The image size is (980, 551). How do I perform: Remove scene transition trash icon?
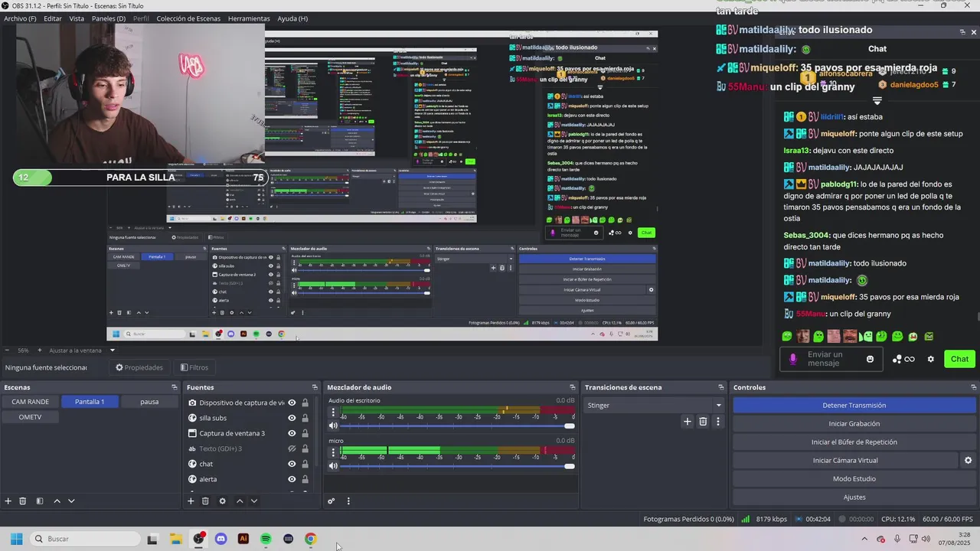(703, 421)
